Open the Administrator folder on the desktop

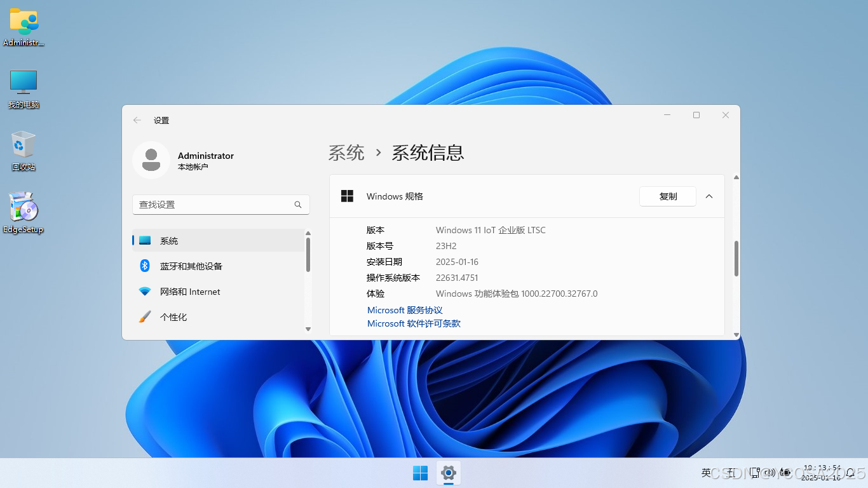coord(24,27)
